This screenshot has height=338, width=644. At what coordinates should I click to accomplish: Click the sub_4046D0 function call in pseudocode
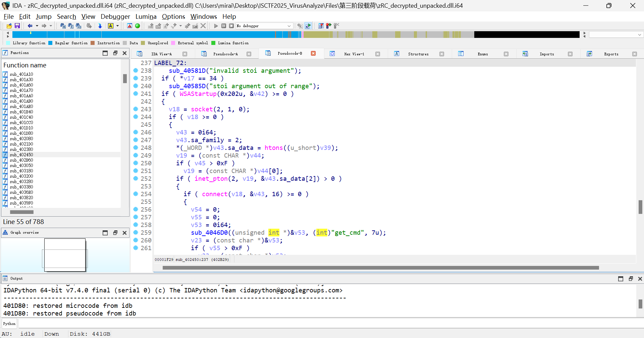[x=210, y=233]
